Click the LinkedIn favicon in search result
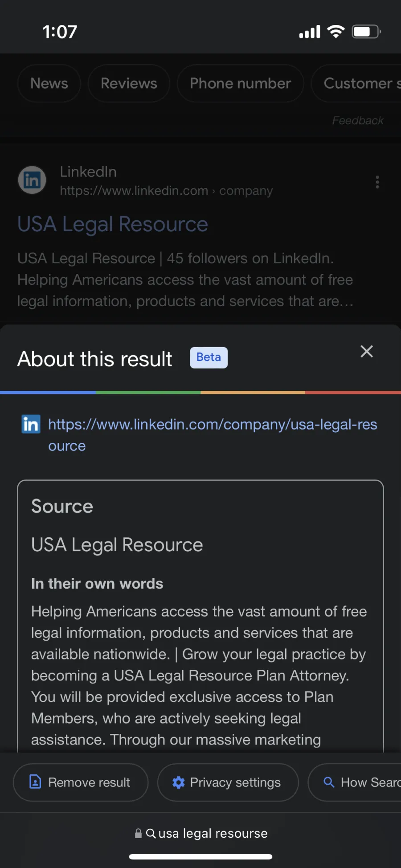The width and height of the screenshot is (401, 868). pyautogui.click(x=32, y=180)
